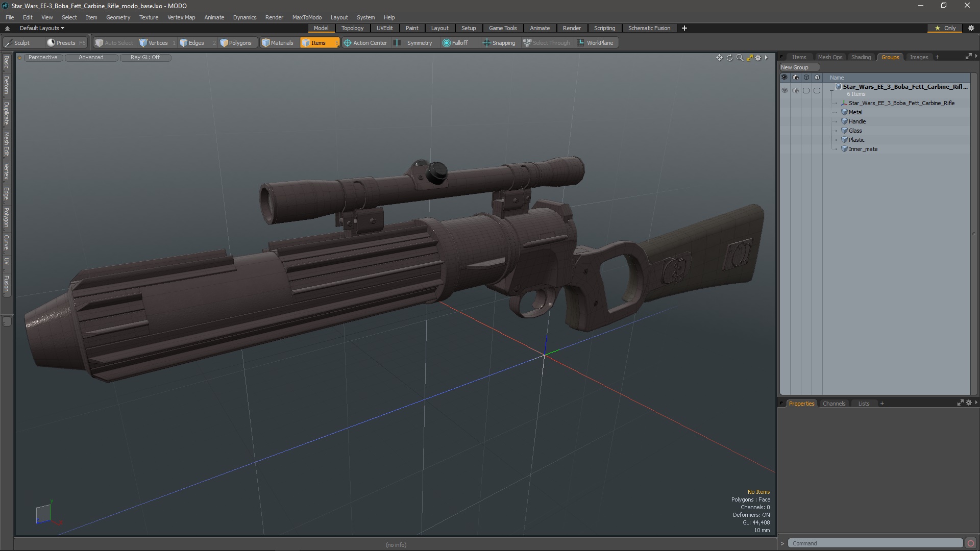Toggle fourth column checkbox of Star_Wars group
980x551 pixels.
(x=817, y=90)
